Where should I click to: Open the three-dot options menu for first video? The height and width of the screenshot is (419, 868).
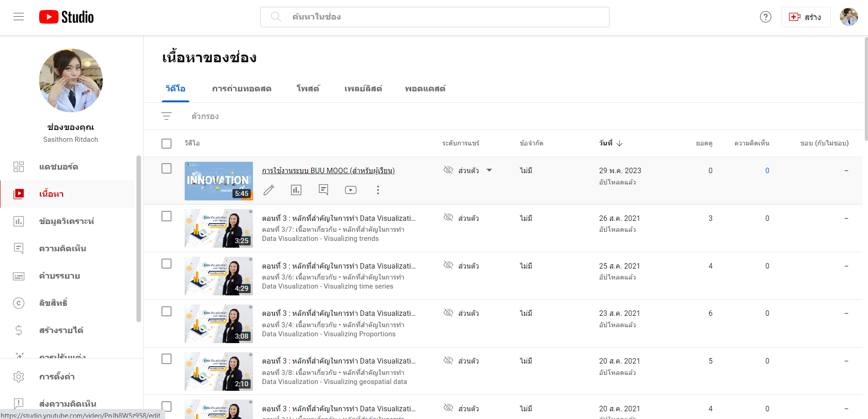pyautogui.click(x=378, y=190)
